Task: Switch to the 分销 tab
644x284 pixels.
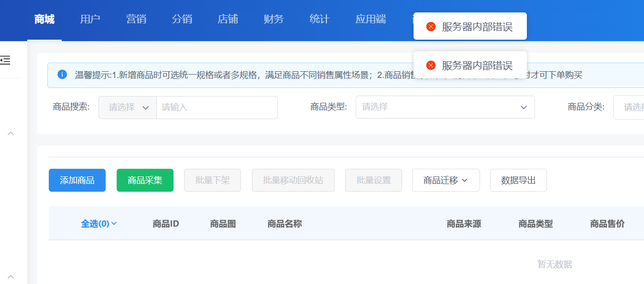Action: point(182,19)
